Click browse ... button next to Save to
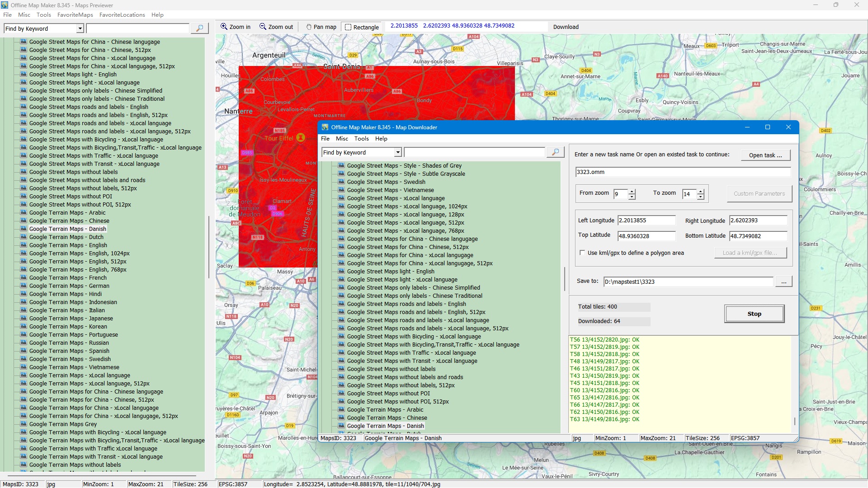Screen dimensions: 868x488 [x=783, y=282]
